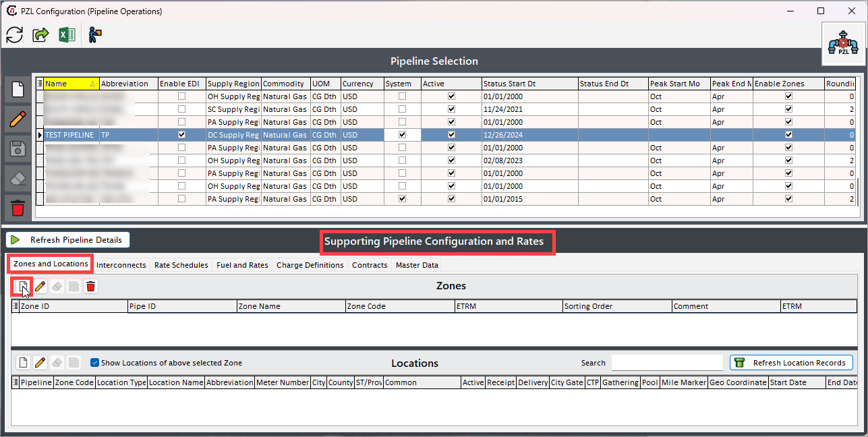Click the PZL pipeline logo icon
This screenshot has height=437, width=868.
(844, 43)
